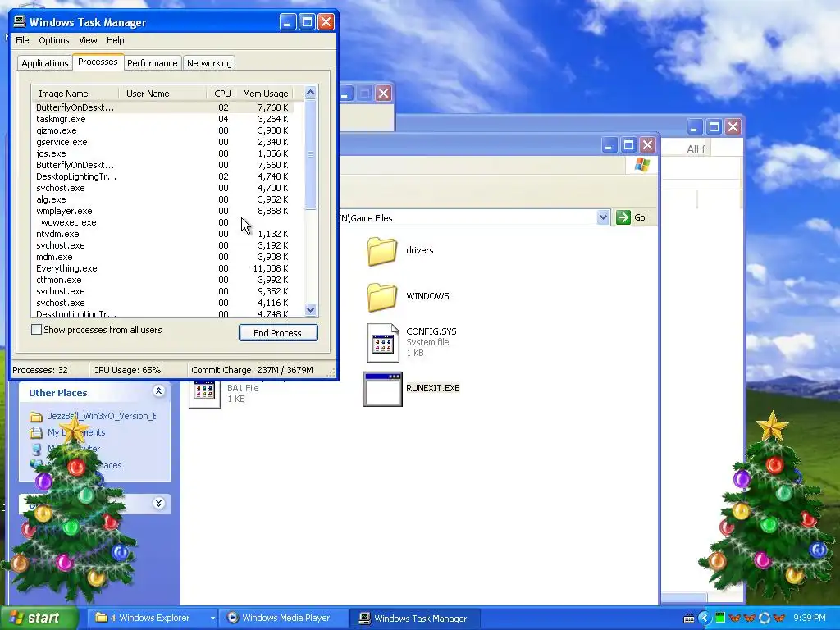
Task: Open the WINDOWS folder icon
Action: (x=382, y=297)
